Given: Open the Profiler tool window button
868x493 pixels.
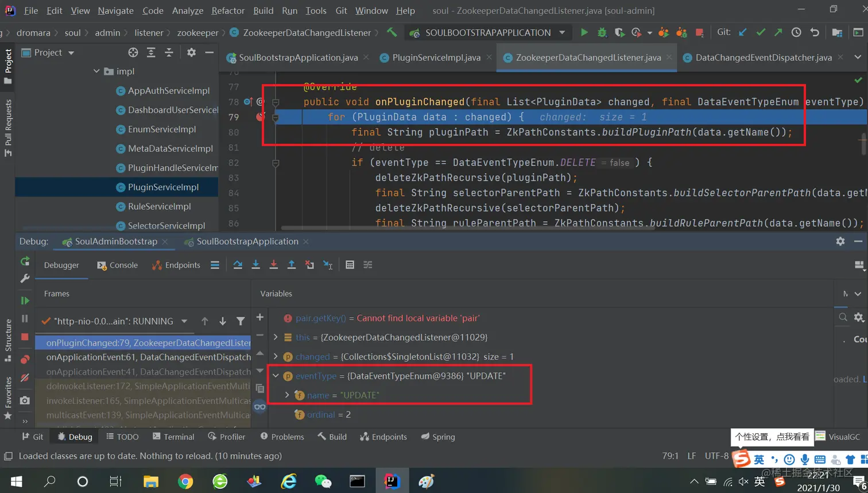Looking at the screenshot, I should tap(226, 437).
